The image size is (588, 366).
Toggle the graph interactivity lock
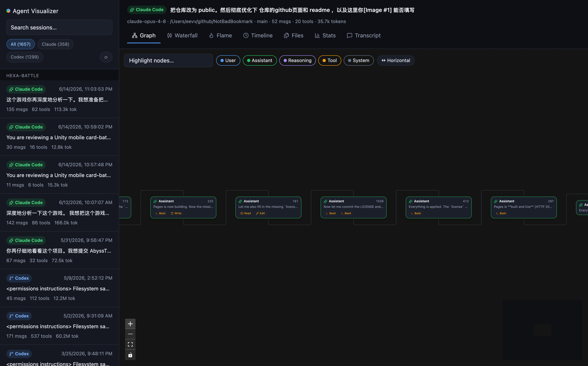point(130,355)
